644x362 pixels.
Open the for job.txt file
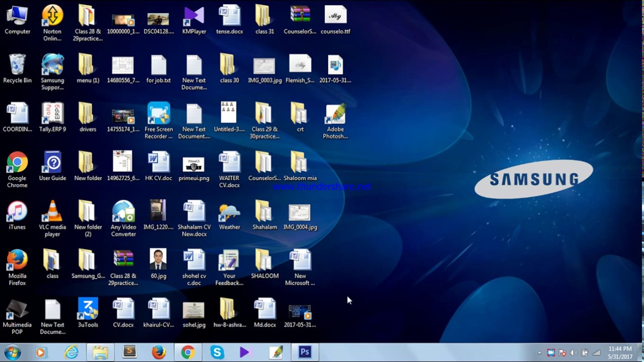click(158, 69)
